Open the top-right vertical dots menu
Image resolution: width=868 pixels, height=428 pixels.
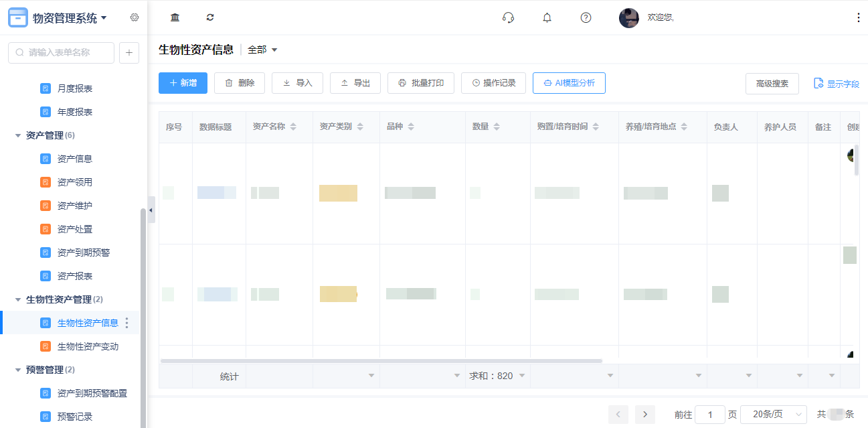pos(859,17)
